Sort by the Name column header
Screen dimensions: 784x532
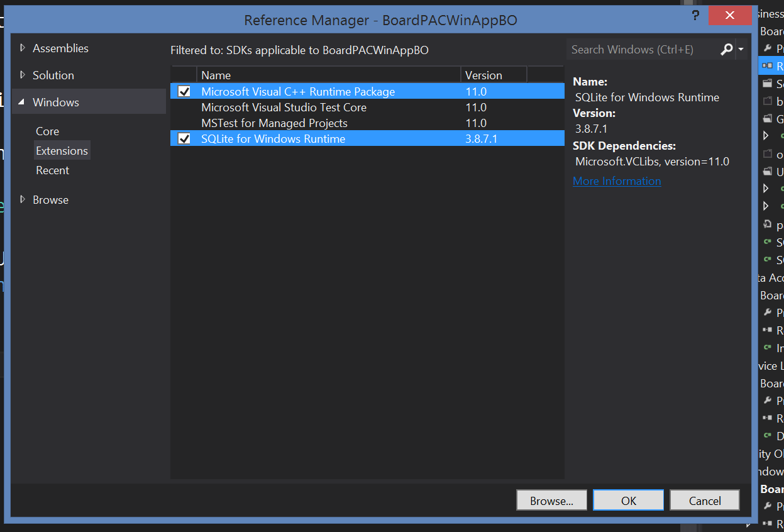click(328, 75)
